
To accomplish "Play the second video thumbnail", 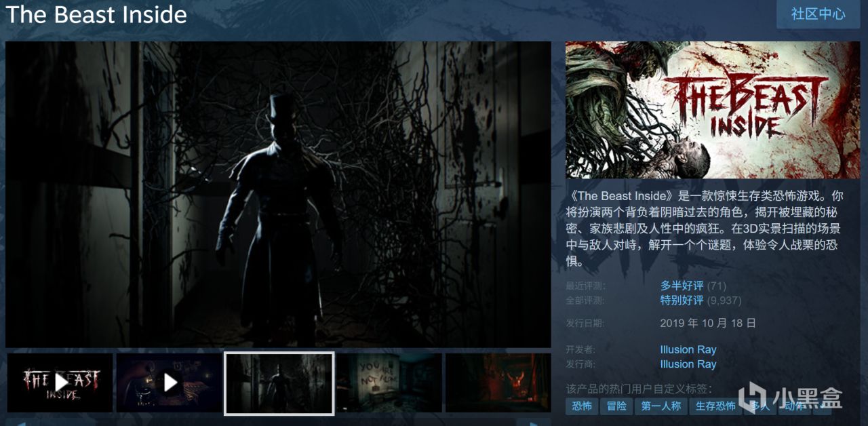I will coord(170,383).
